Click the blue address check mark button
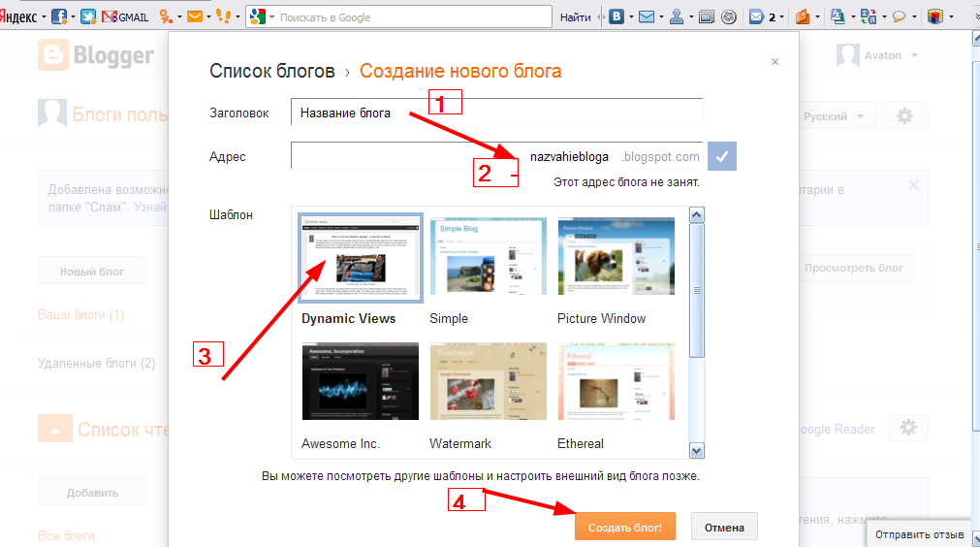The width and height of the screenshot is (980, 547). (722, 156)
